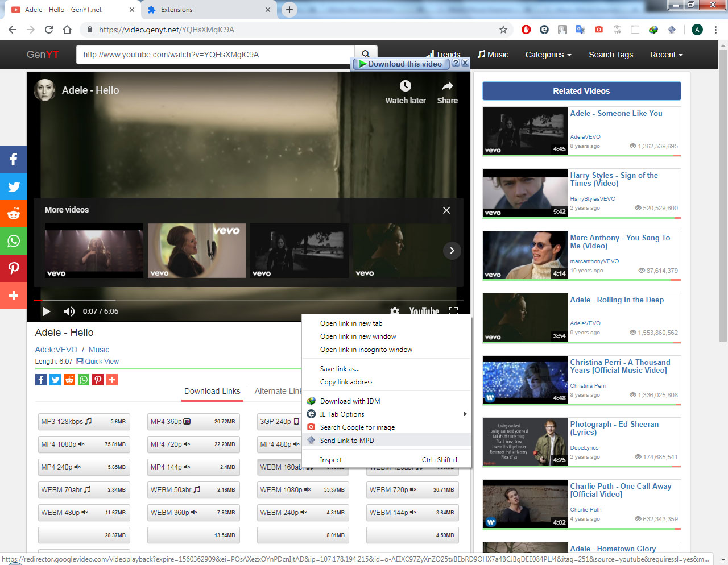Share on Facebook from the left sidebar

click(x=14, y=159)
